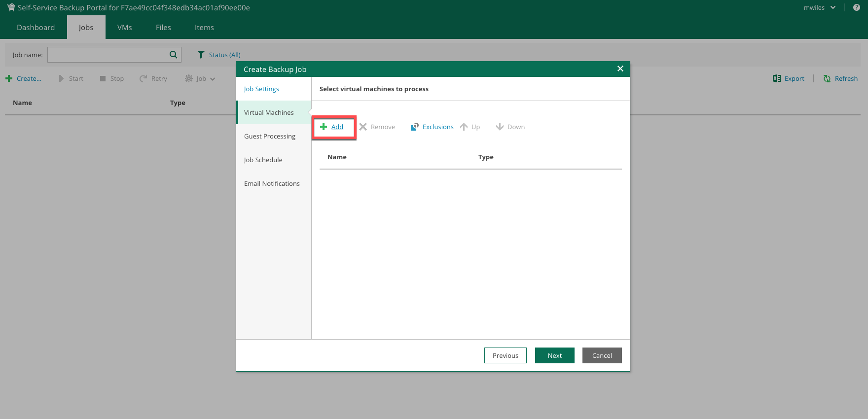Image resolution: width=868 pixels, height=419 pixels.
Task: Click the Status filter funnel icon
Action: click(x=201, y=55)
